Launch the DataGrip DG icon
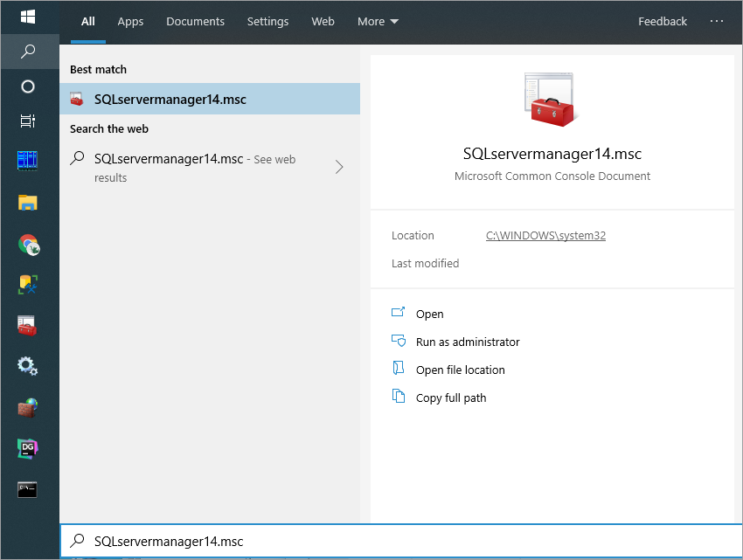Screen dimensions: 743x560 27,448
